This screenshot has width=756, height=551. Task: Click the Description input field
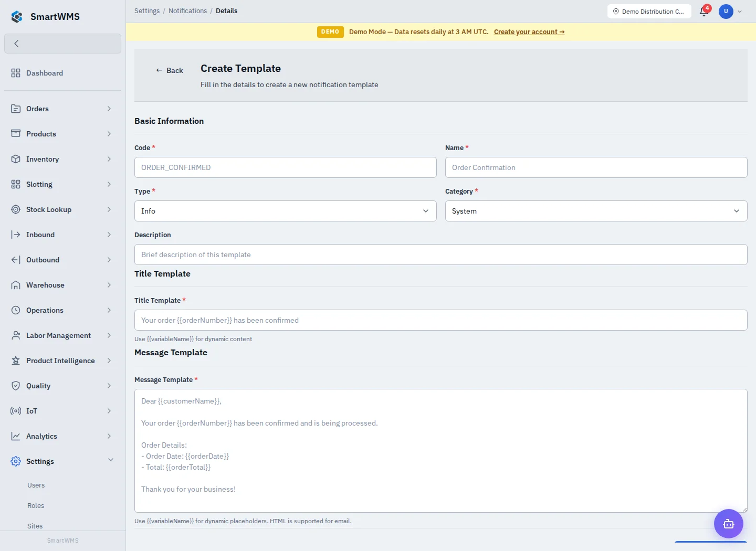(441, 255)
